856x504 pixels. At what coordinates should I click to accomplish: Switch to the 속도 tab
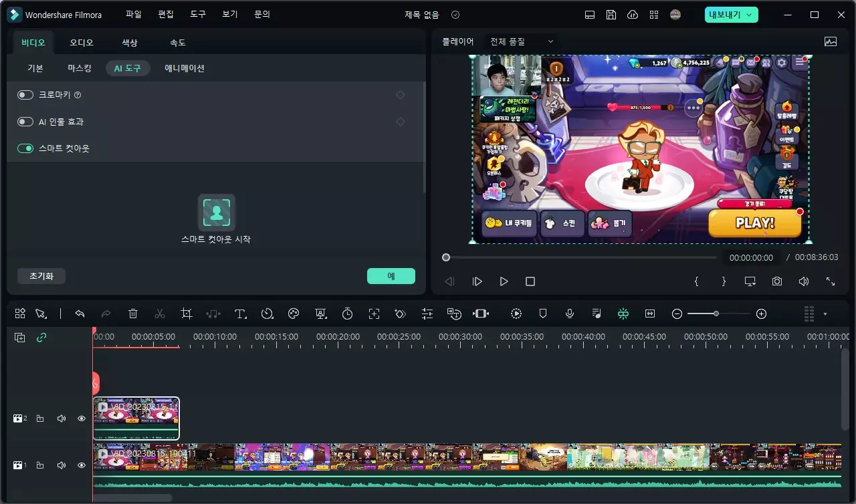click(x=178, y=43)
